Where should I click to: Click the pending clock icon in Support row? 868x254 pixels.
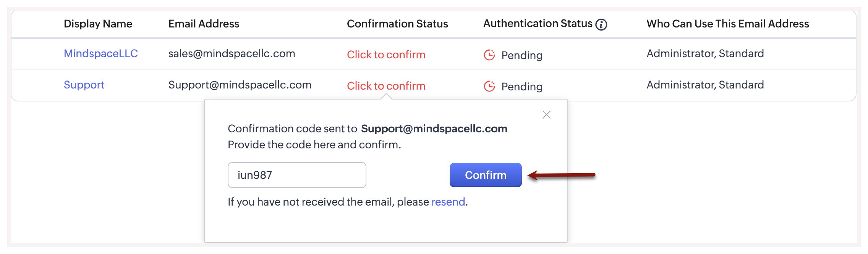(489, 86)
